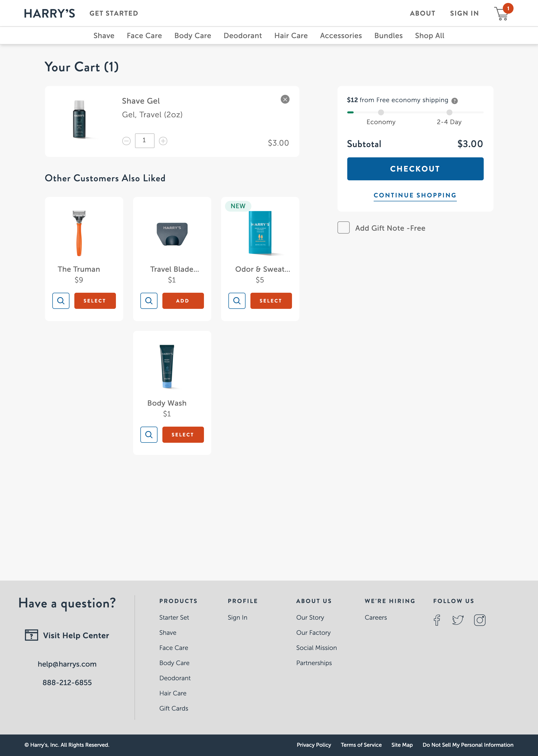Decrease Shave Gel quantity with minus icon

coord(126,141)
